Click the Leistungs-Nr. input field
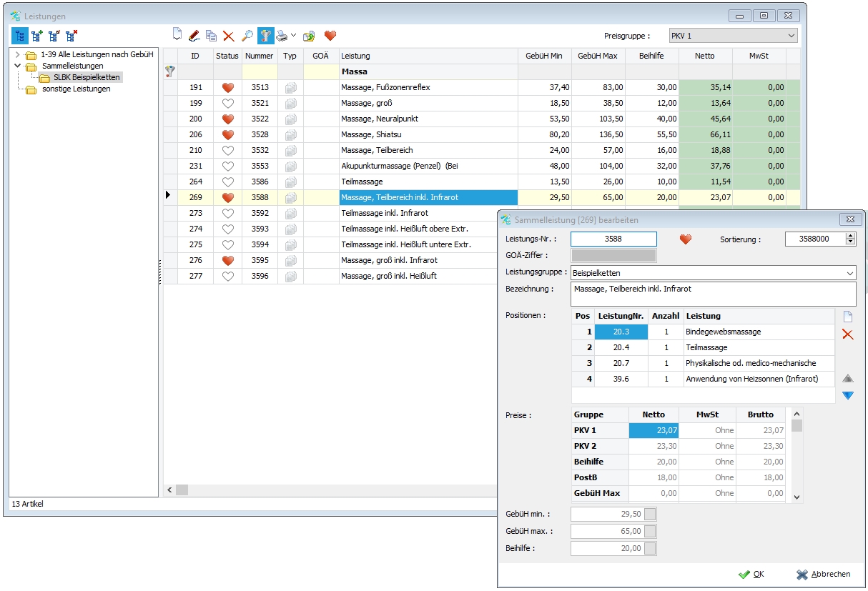This screenshot has width=868, height=591. [x=613, y=239]
